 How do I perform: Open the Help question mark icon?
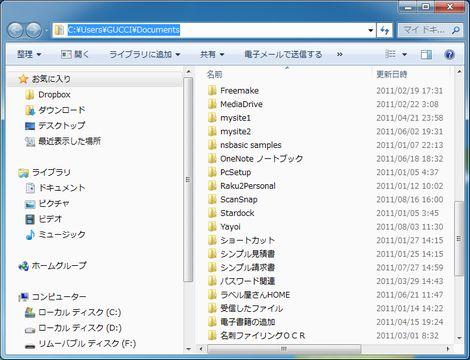(449, 54)
